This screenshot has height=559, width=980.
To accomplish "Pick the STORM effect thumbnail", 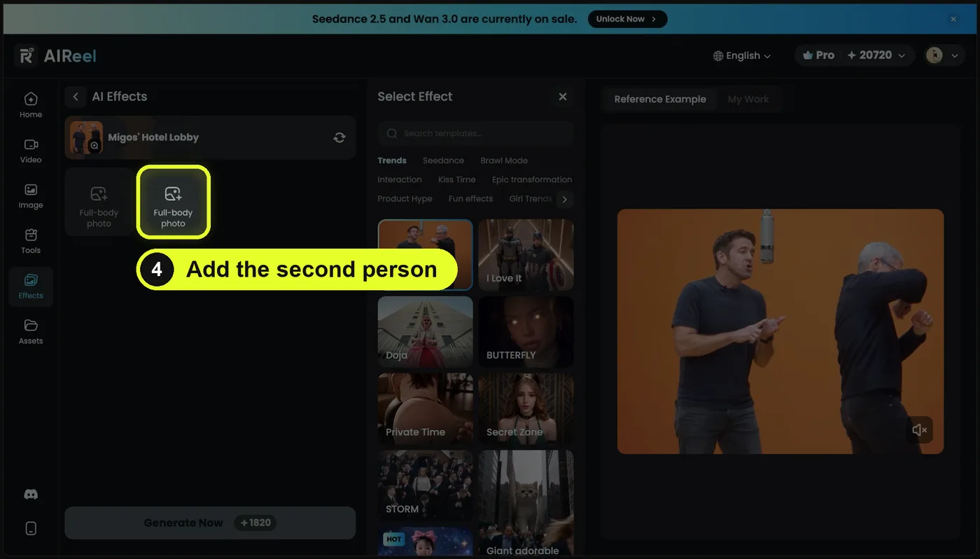I will [426, 486].
